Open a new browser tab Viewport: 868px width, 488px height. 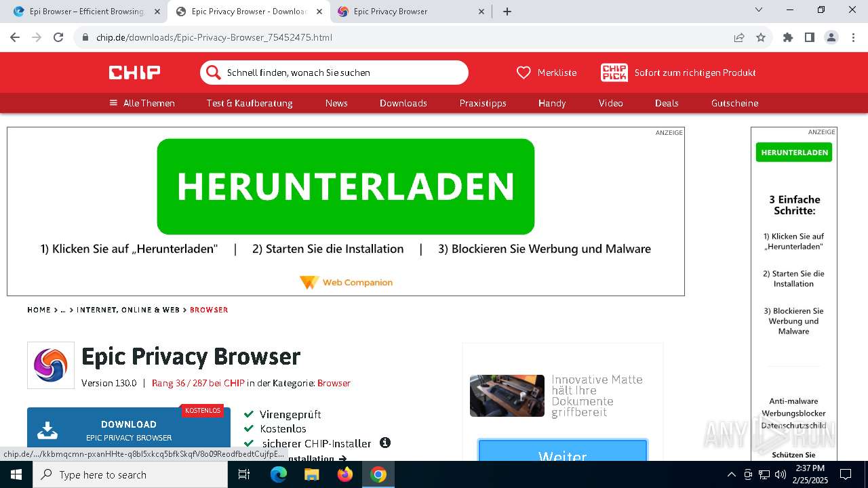coord(507,12)
